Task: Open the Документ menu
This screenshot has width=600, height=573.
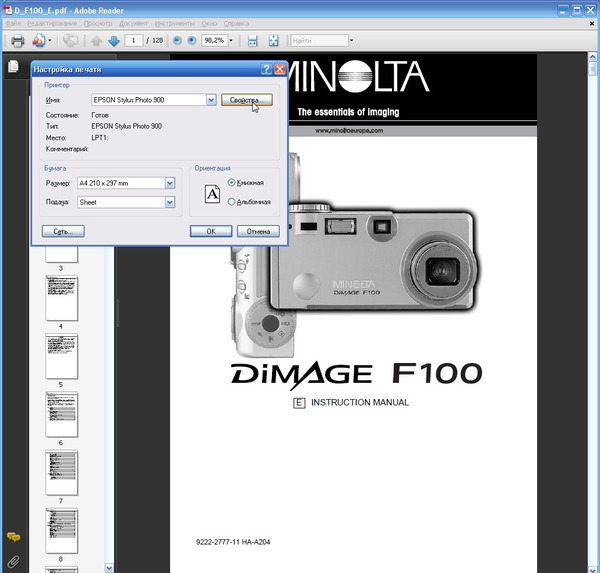Action: (x=133, y=23)
